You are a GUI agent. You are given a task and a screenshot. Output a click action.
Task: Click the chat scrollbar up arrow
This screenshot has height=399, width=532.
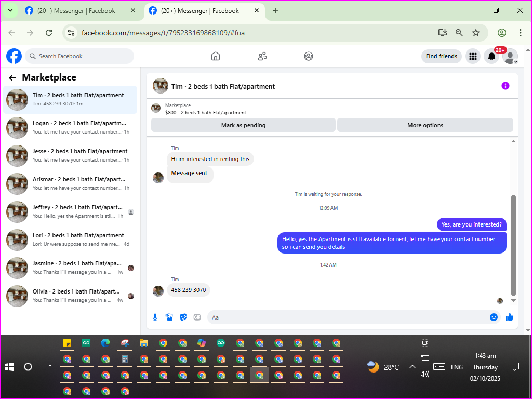point(513,141)
